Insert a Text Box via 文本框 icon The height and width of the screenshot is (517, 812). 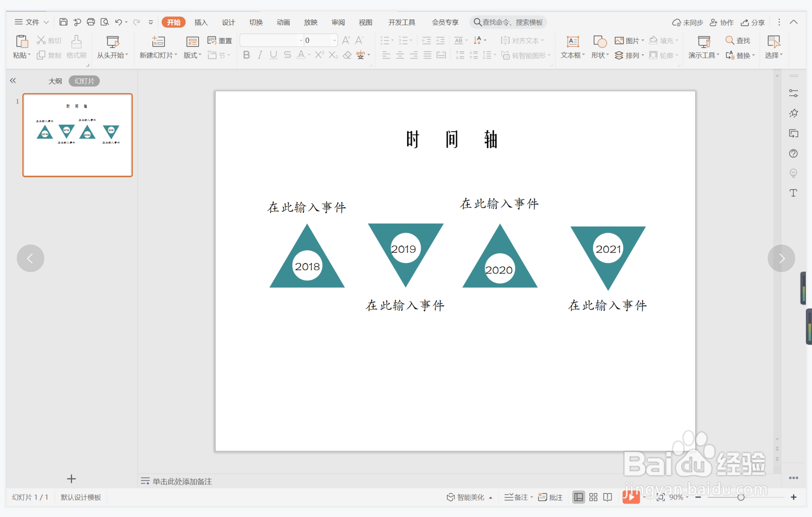[573, 42]
